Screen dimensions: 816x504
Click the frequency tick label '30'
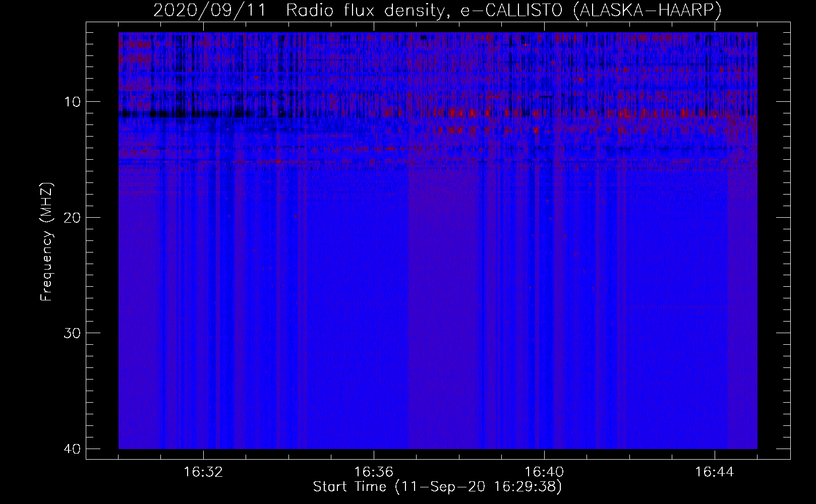coord(73,333)
